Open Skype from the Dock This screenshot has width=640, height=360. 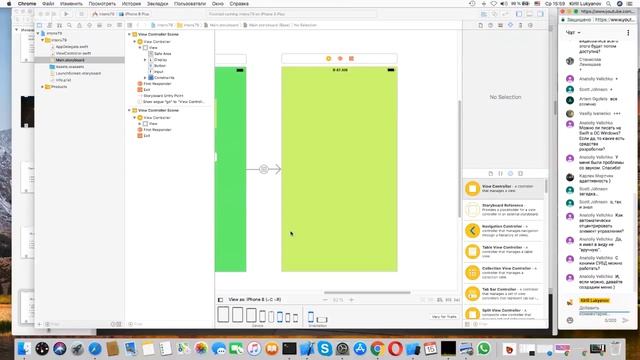click(x=325, y=349)
